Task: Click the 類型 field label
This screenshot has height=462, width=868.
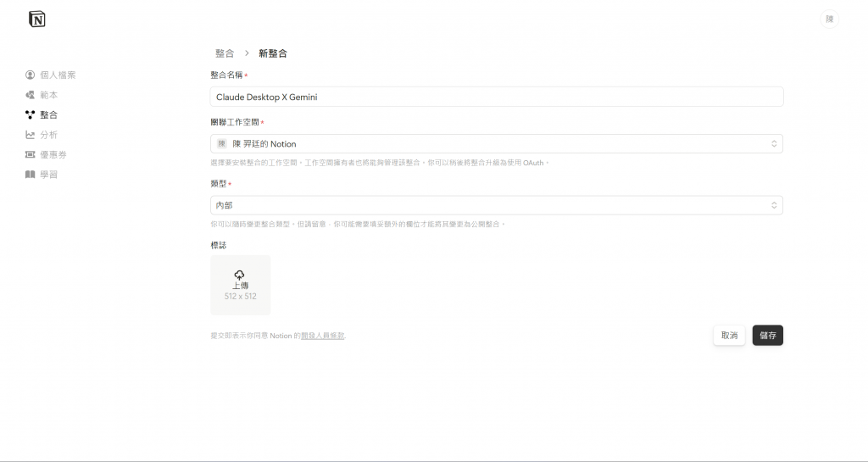Action: click(x=219, y=184)
